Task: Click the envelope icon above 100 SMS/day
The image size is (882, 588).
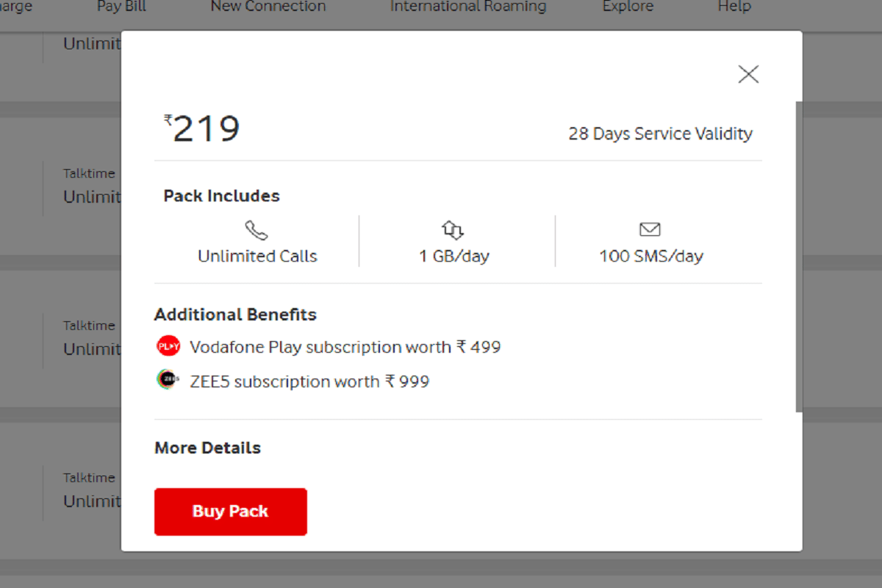Action: click(x=650, y=229)
